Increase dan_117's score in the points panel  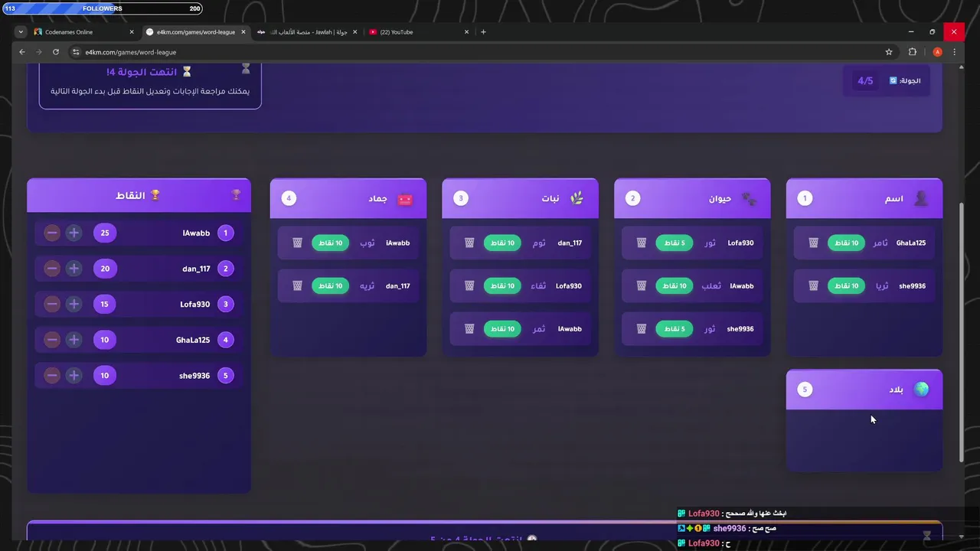[73, 269]
